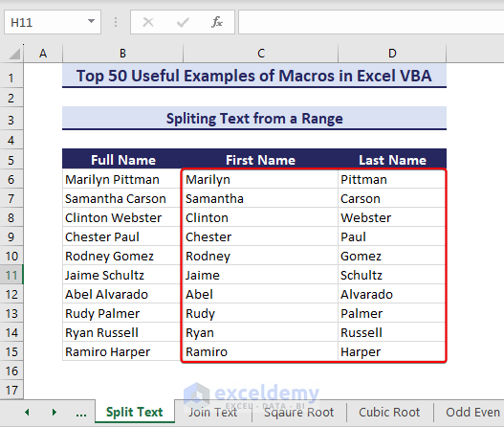Click the cell 'Jaime Schultz'
504x427 pixels.
(121, 275)
